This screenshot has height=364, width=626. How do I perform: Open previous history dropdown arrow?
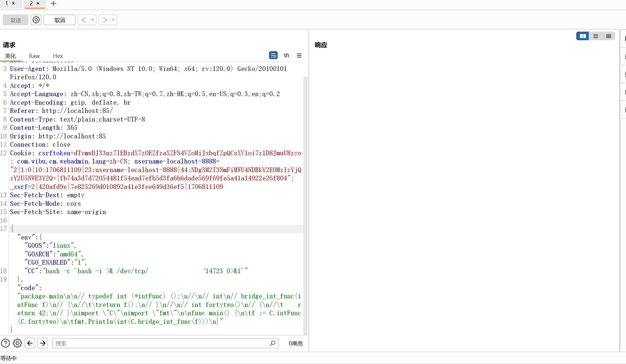(x=93, y=20)
